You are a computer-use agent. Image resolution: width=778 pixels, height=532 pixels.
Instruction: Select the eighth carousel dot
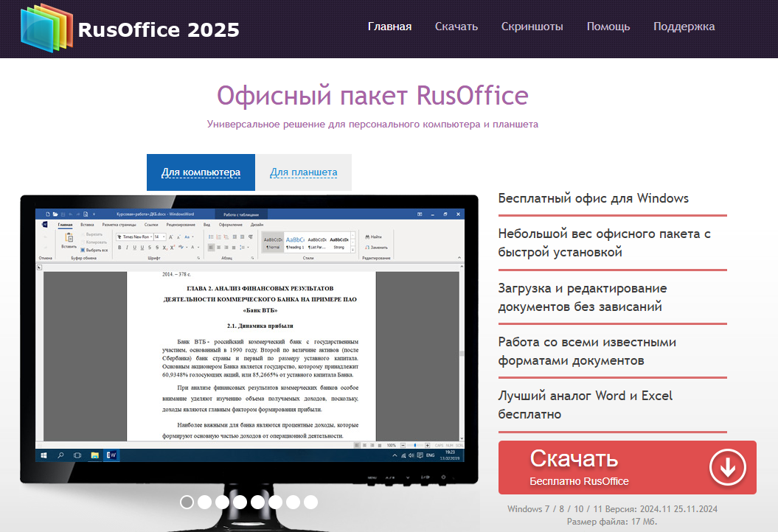(310, 502)
